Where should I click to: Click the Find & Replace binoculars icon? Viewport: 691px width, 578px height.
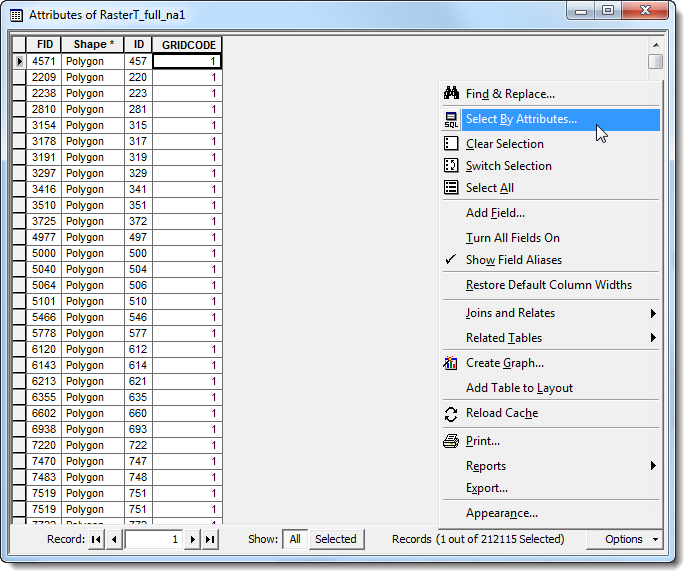pyautogui.click(x=450, y=94)
